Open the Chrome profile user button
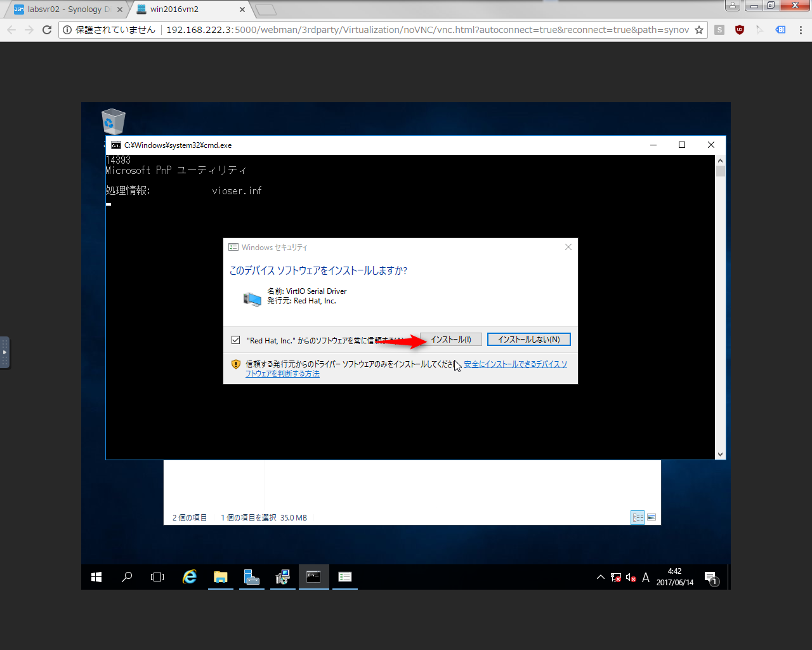The image size is (812, 650). click(x=733, y=6)
